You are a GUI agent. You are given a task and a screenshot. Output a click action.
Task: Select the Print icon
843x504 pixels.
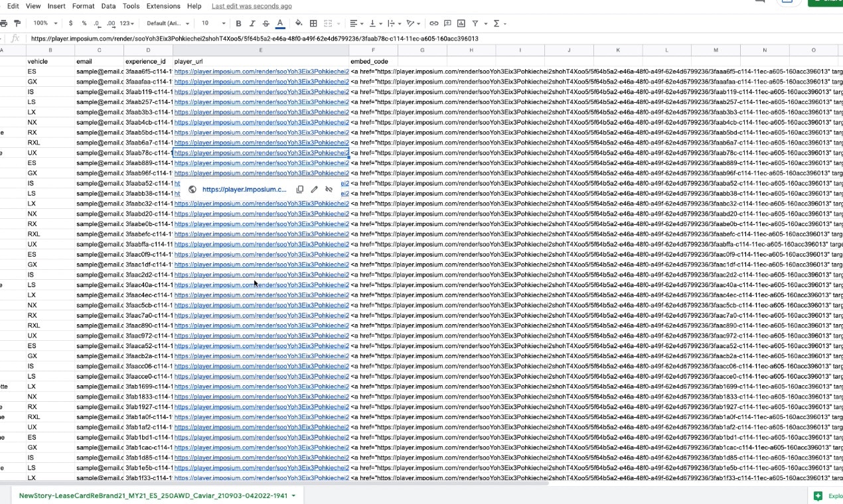pyautogui.click(x=5, y=23)
